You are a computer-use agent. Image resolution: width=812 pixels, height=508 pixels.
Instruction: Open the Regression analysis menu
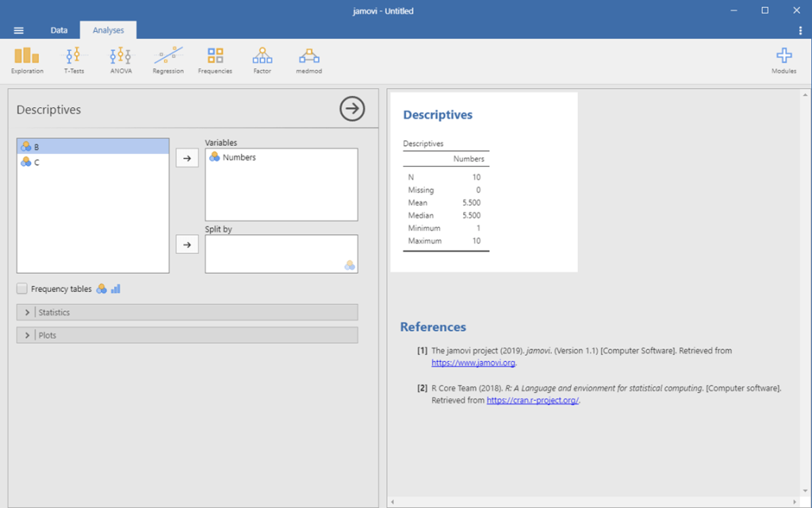(167, 60)
